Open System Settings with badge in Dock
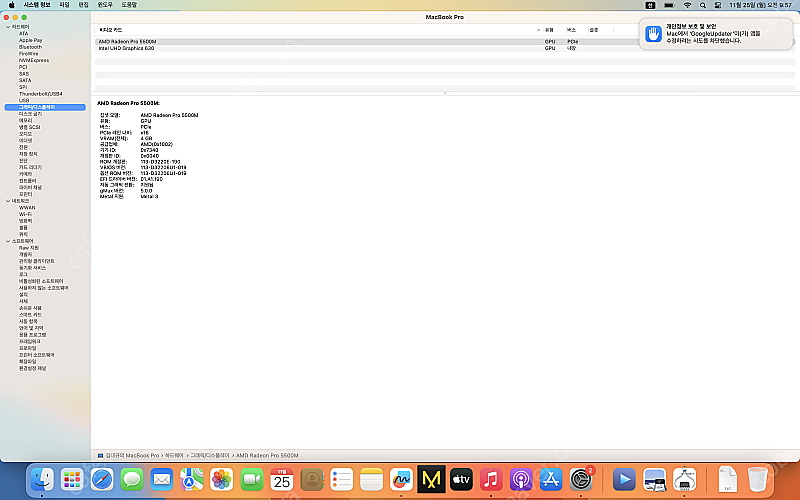The height and width of the screenshot is (500, 800). [581, 480]
